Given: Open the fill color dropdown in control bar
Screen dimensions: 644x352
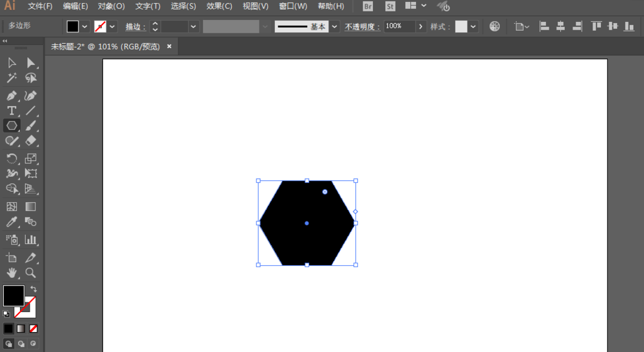Looking at the screenshot, I should 85,26.
